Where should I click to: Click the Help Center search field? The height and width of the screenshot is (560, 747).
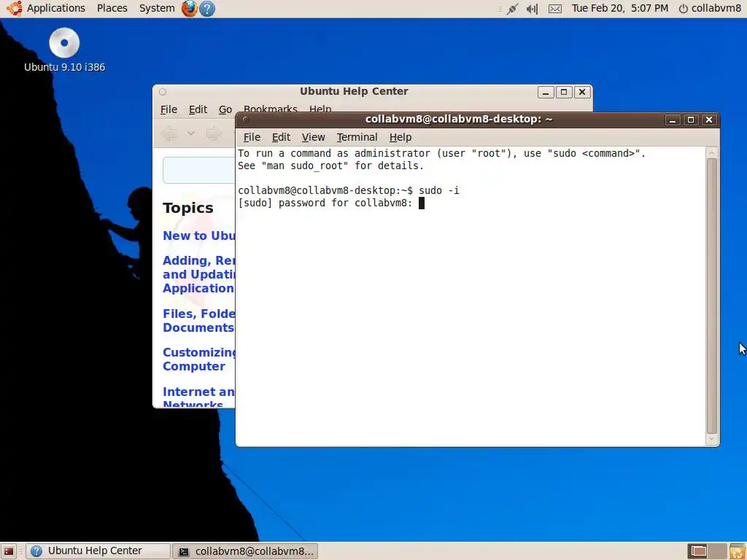pos(199,170)
